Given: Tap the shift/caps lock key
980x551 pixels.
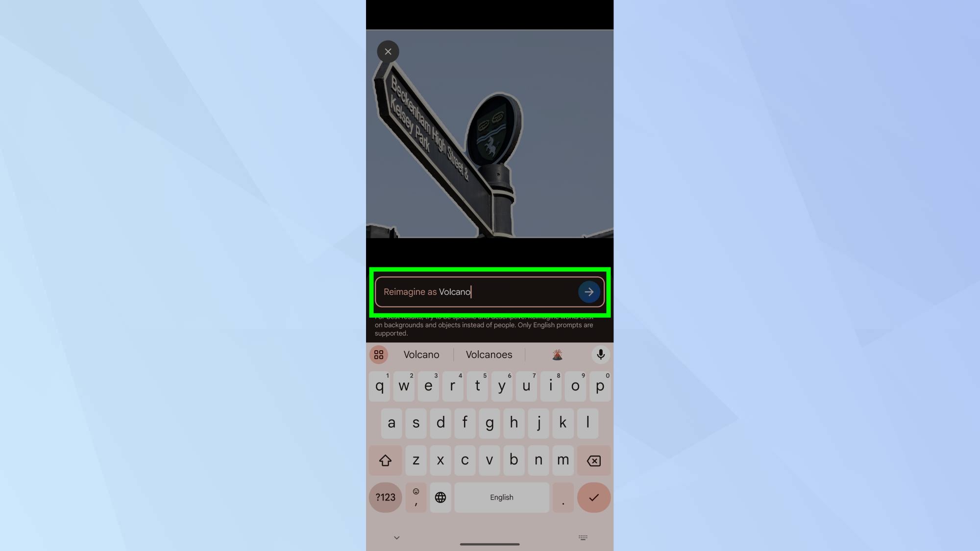Looking at the screenshot, I should [385, 460].
